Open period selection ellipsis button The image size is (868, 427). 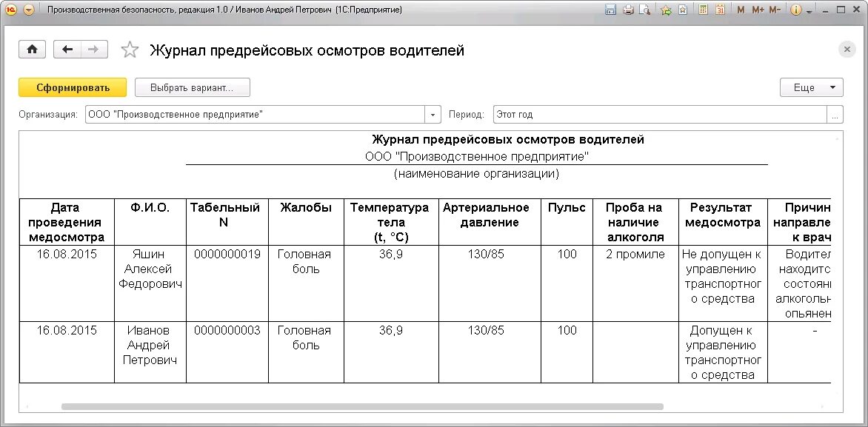click(835, 115)
